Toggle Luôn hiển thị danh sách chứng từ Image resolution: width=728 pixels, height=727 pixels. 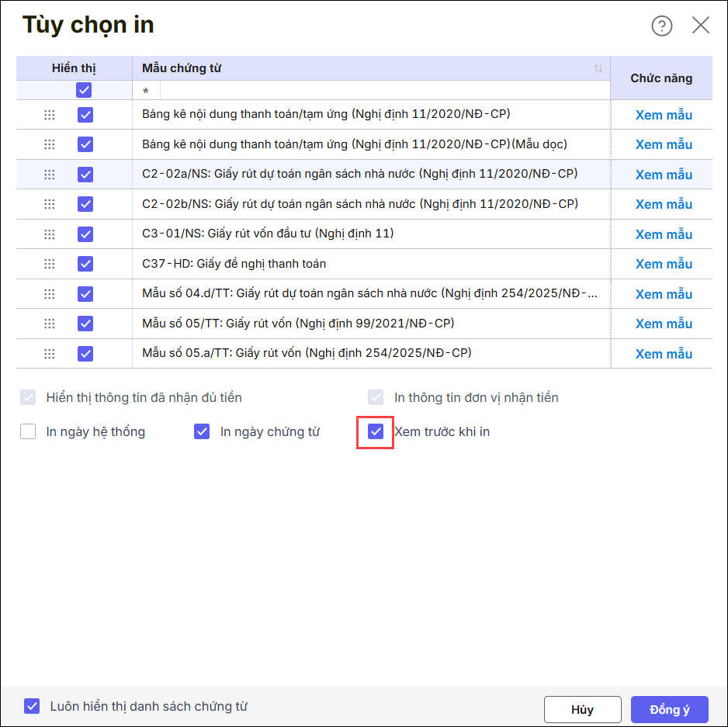[x=32, y=706]
